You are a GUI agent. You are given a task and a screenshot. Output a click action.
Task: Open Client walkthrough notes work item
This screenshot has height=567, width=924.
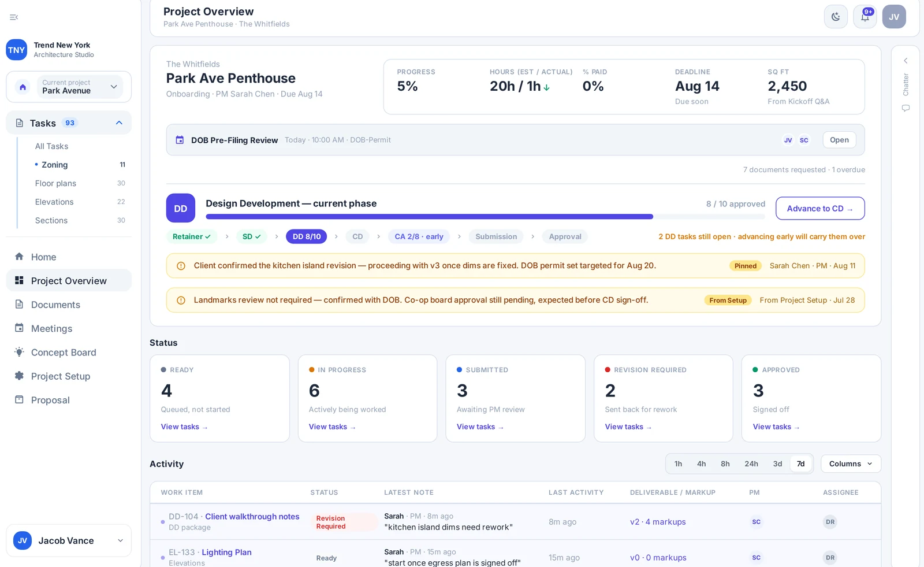(x=252, y=517)
